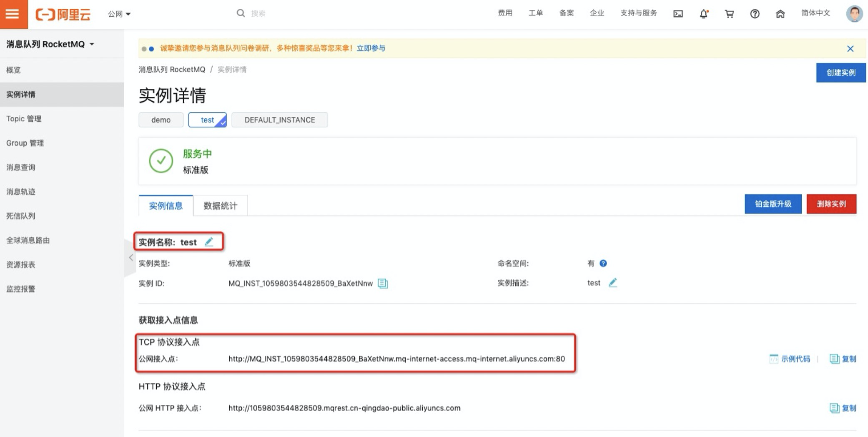Screen dimensions: 868x437
Task: Edit the instance description pencil
Action: (612, 283)
